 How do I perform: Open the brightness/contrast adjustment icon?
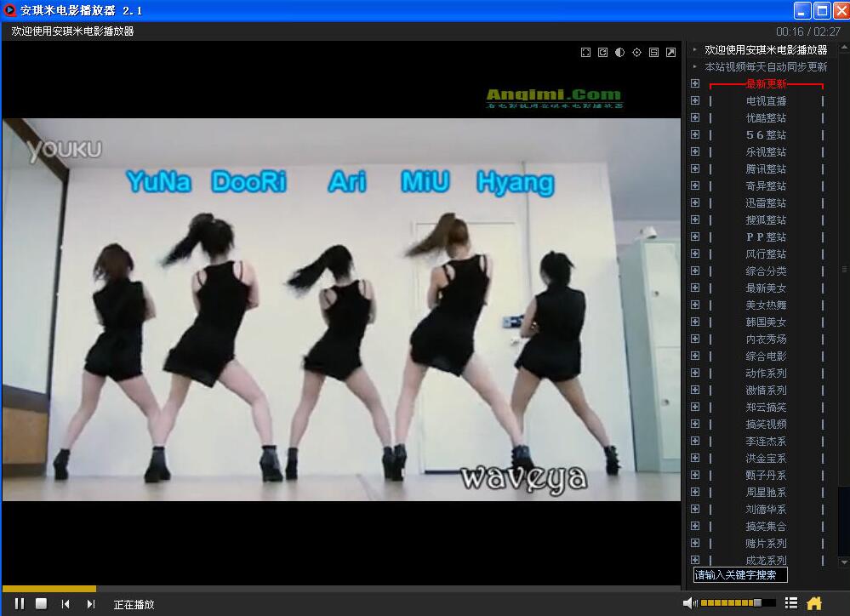click(x=619, y=52)
